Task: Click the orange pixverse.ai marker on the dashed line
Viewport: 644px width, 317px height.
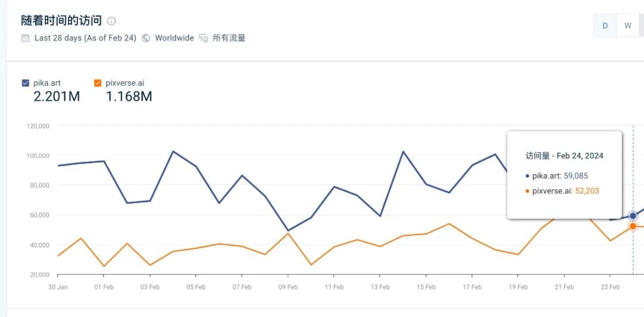Action: coord(633,226)
